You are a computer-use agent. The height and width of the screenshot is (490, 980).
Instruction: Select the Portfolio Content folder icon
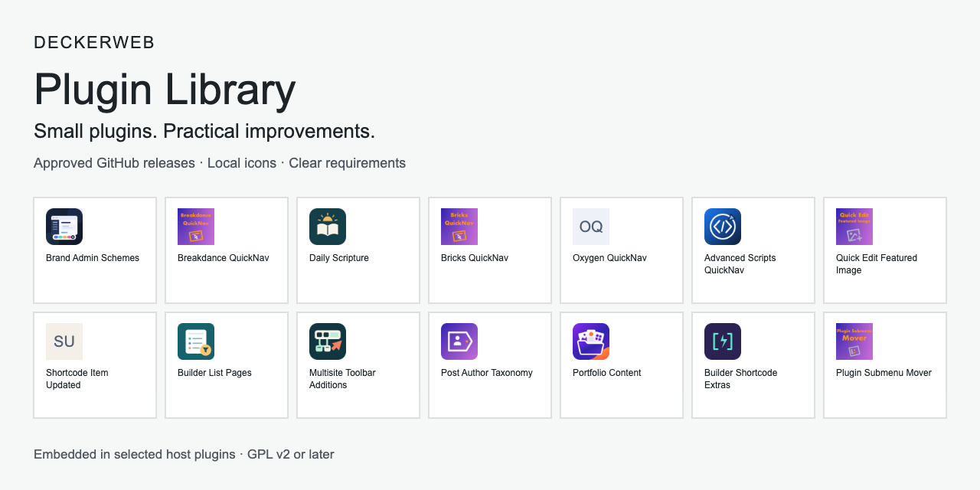tap(591, 341)
